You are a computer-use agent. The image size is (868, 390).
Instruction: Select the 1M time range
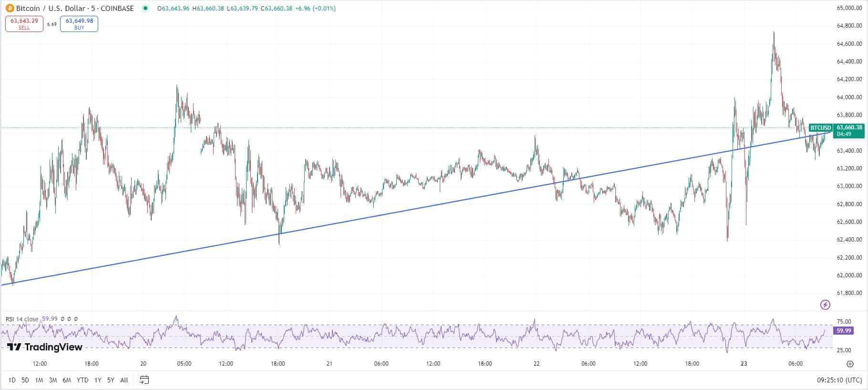click(x=39, y=380)
